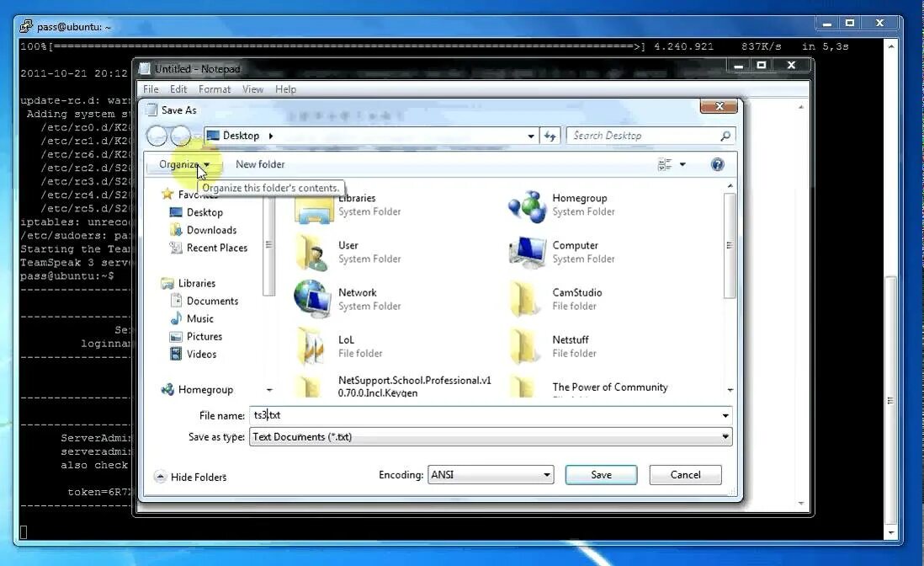Viewport: 924px width, 566px height.
Task: Open the Organize menu
Action: coord(183,164)
